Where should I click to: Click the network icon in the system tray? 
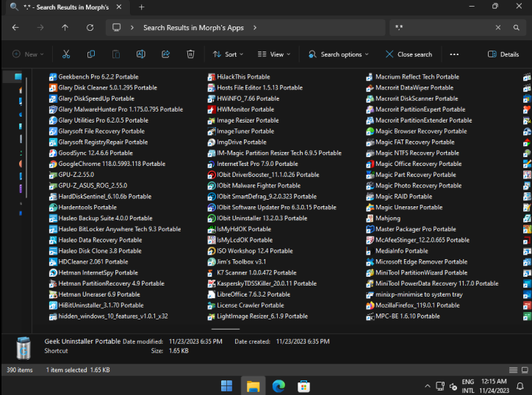click(x=440, y=386)
